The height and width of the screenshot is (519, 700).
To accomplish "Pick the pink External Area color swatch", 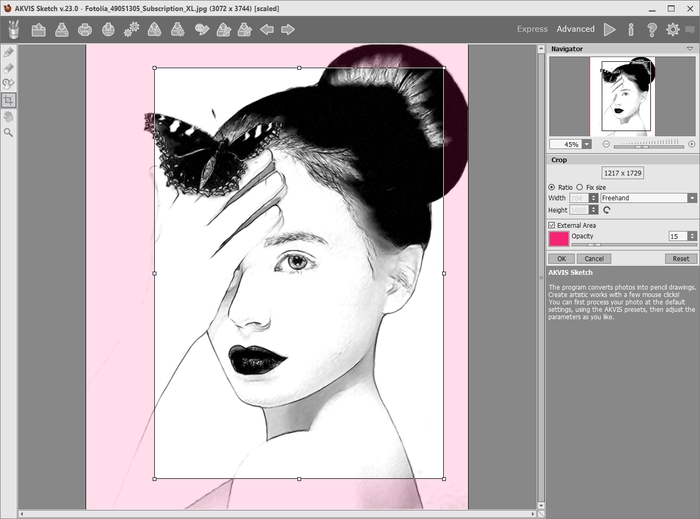I will [558, 239].
